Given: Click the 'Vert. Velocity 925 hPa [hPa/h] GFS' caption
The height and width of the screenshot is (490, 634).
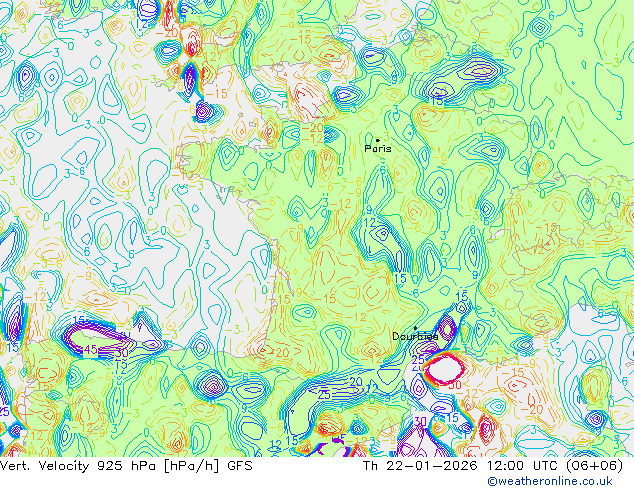Looking at the screenshot, I should 126,466.
